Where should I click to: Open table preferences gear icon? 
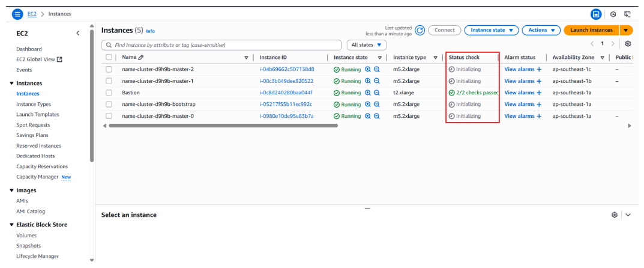coord(628,44)
